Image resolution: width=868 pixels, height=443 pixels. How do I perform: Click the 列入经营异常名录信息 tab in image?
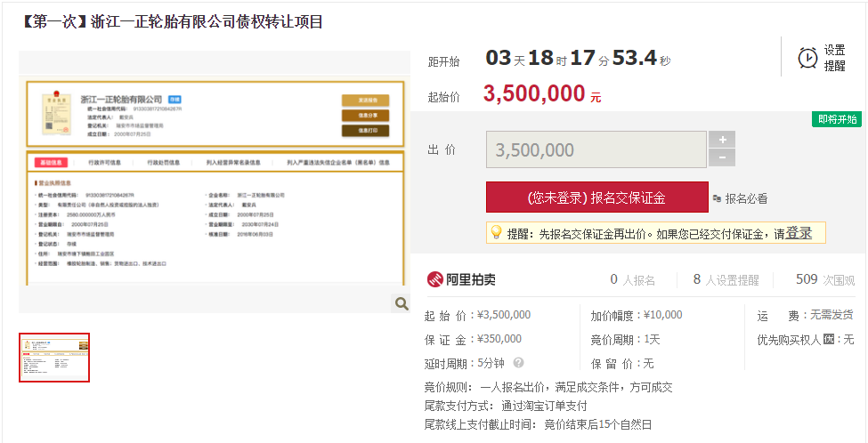click(233, 163)
